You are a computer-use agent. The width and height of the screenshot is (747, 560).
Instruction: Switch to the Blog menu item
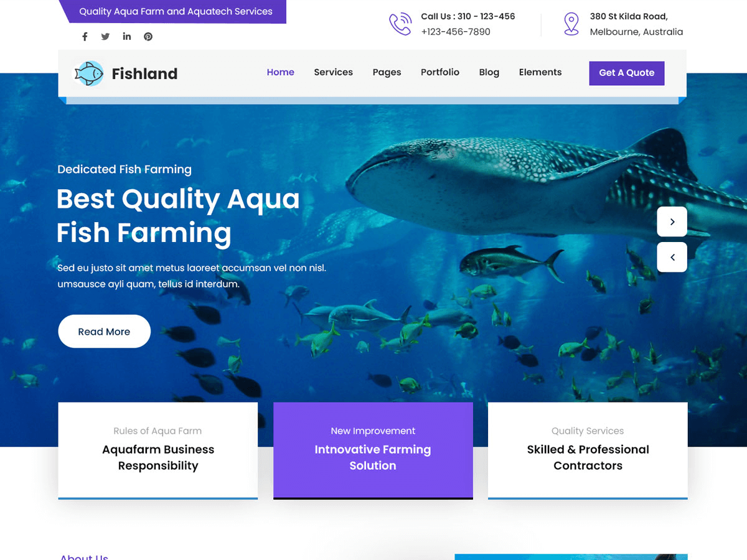(489, 72)
